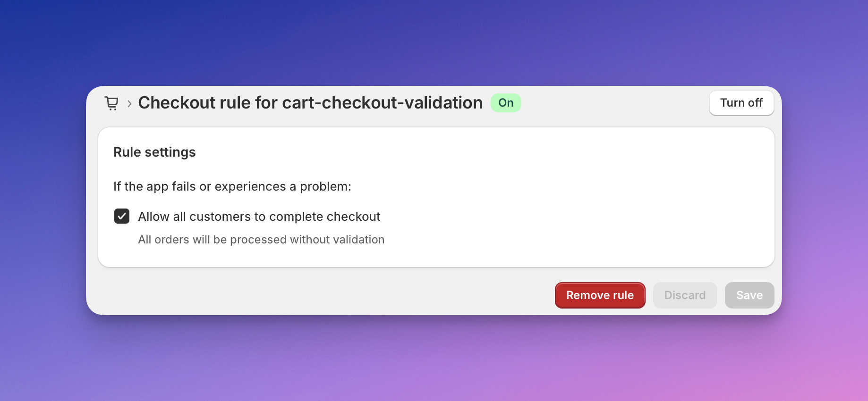Select the "cart-checkout-validation" text in the title
Screen dimensions: 868x401
(382, 103)
